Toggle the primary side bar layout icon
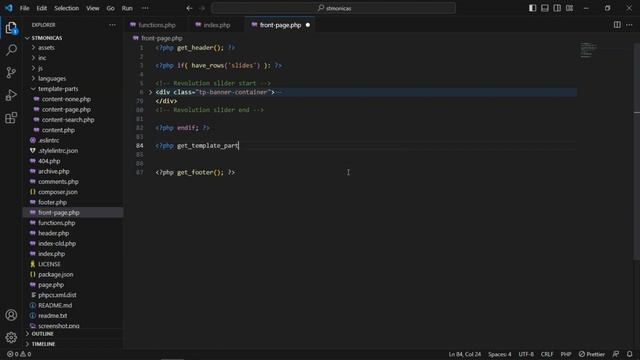 pyautogui.click(x=532, y=8)
